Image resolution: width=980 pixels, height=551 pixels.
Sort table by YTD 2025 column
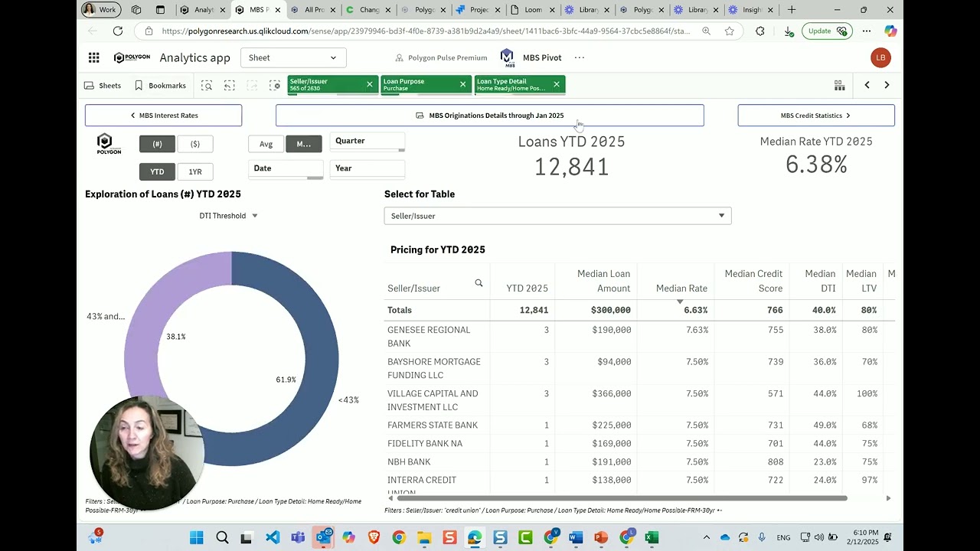coord(527,289)
